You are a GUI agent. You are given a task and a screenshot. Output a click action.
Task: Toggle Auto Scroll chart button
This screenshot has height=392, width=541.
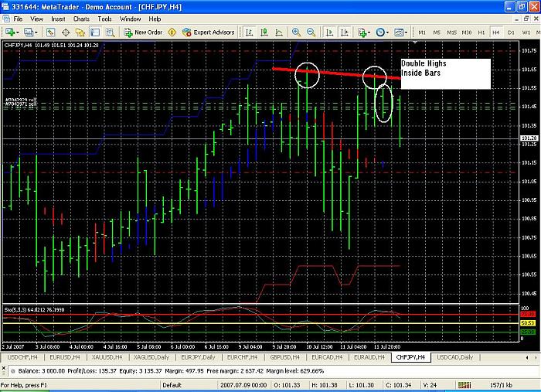[x=329, y=32]
